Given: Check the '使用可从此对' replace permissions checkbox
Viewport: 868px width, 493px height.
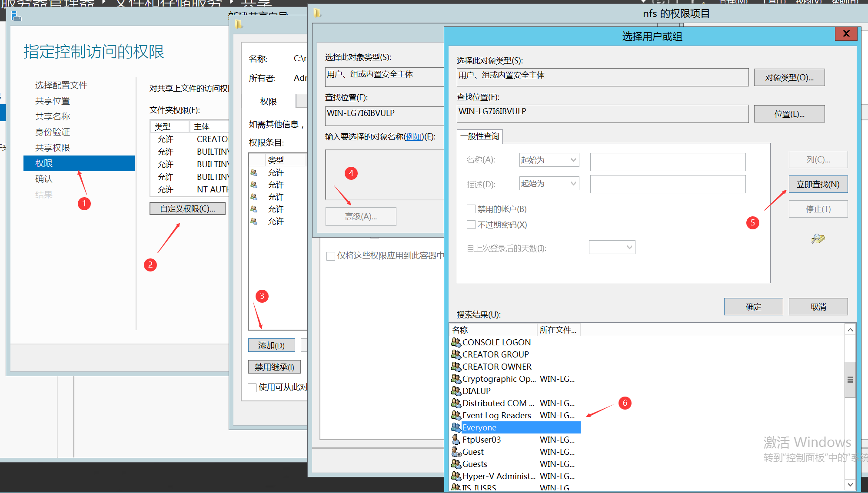Looking at the screenshot, I should pos(252,387).
